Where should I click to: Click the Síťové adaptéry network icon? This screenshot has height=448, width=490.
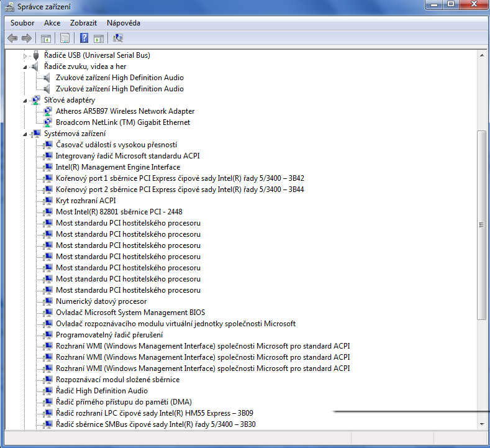[36, 100]
